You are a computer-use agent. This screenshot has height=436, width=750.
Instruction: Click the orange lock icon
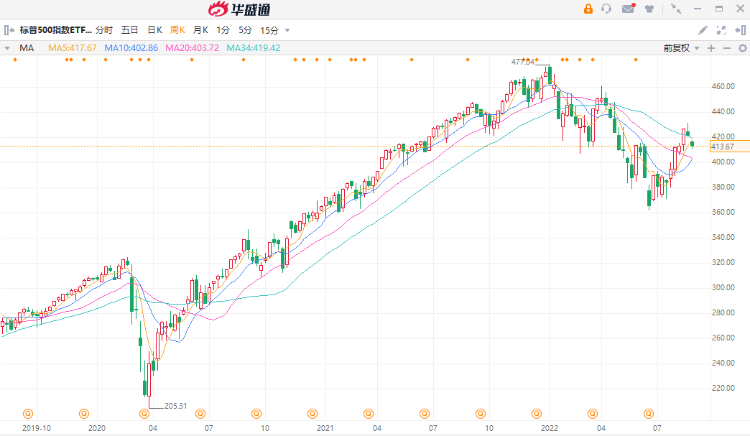coord(587,8)
